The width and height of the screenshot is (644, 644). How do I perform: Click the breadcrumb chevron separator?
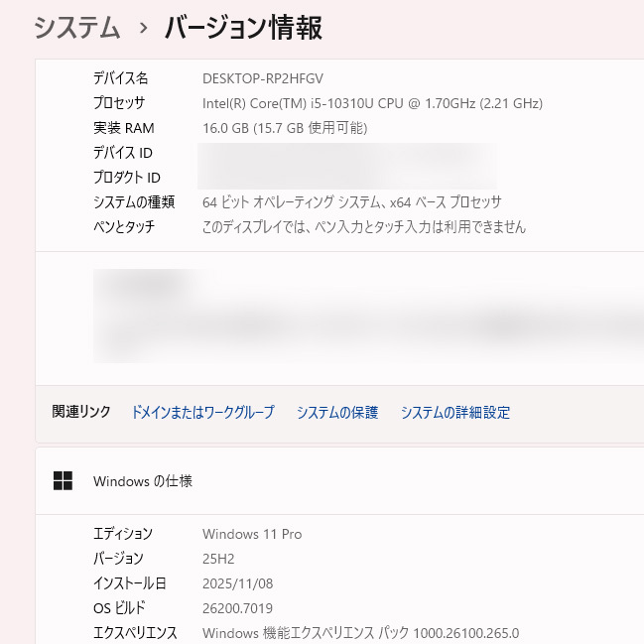pos(144,28)
